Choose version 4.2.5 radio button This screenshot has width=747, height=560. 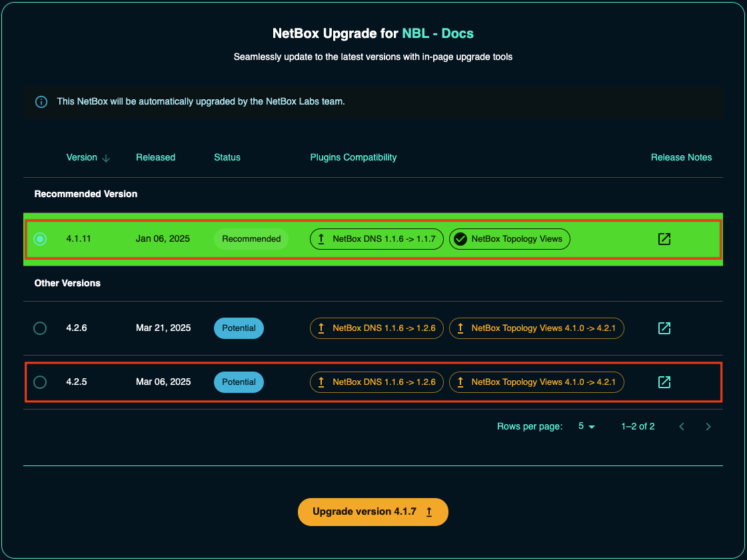tap(40, 382)
